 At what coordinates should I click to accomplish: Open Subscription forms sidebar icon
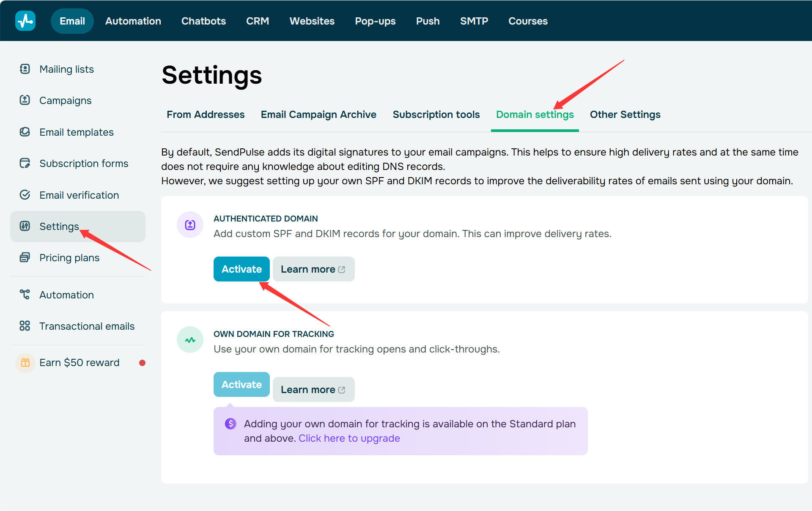pyautogui.click(x=25, y=163)
